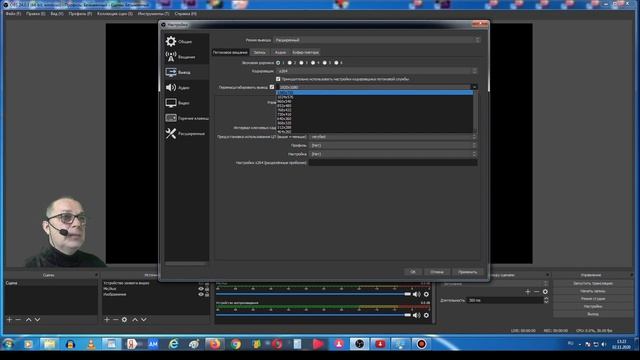The width and height of the screenshot is (640, 360).
Task: Move scene down with arrow in Scenes panel
Action: 37,320
